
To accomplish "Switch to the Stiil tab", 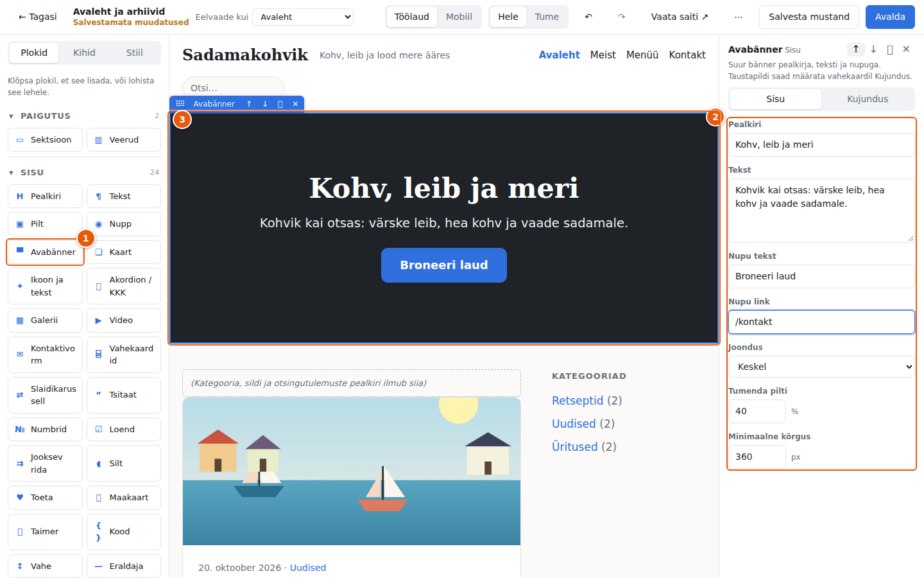I will [x=134, y=53].
